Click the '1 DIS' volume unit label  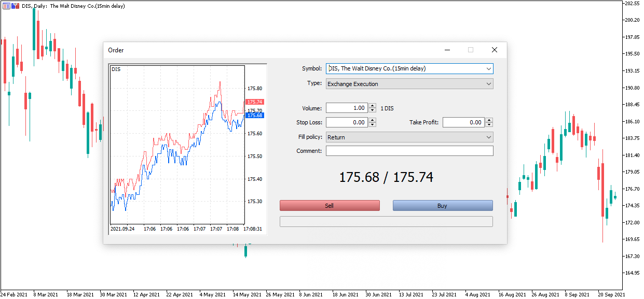coord(387,108)
